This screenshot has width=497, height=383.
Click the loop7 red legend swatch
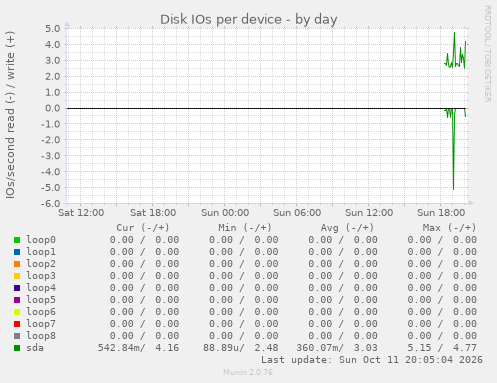(17, 324)
